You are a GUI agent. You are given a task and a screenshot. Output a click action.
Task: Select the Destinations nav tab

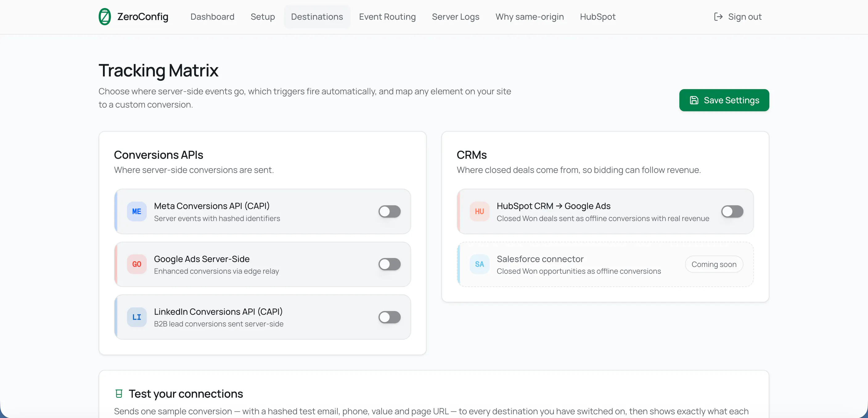coord(317,17)
